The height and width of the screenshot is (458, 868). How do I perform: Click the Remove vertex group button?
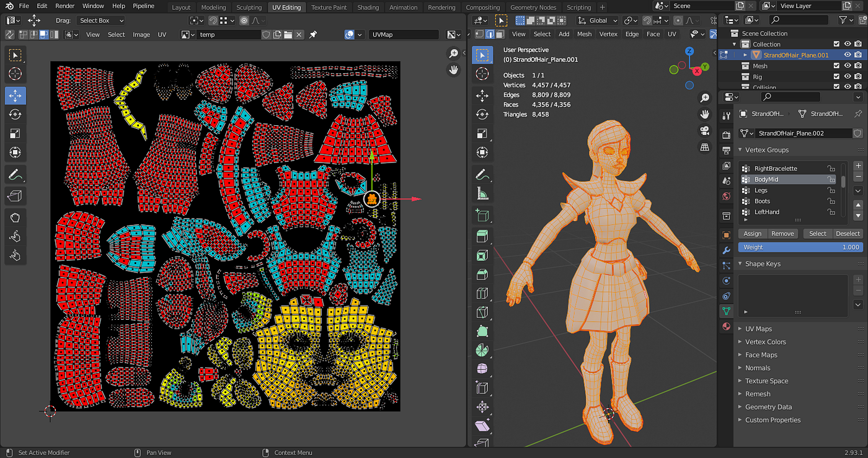[x=782, y=234]
